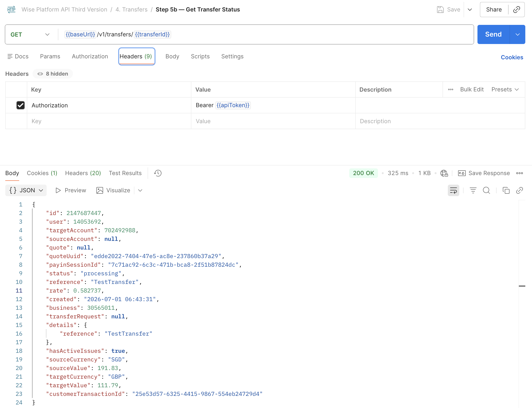This screenshot has width=532, height=409.
Task: Select the response Body tab
Action: point(12,173)
